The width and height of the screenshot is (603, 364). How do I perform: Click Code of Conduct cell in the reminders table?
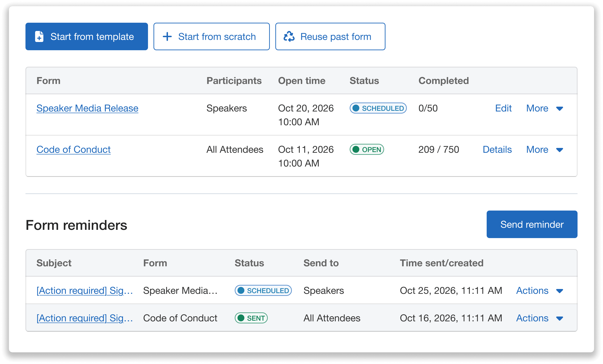coord(180,318)
